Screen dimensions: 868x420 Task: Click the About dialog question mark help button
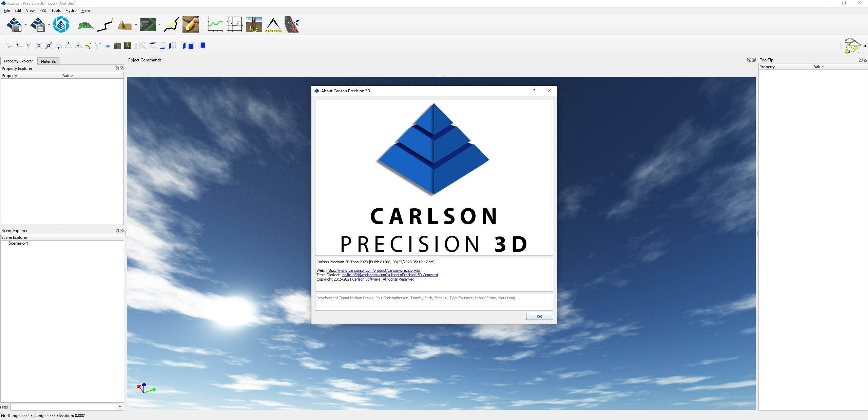pos(534,91)
